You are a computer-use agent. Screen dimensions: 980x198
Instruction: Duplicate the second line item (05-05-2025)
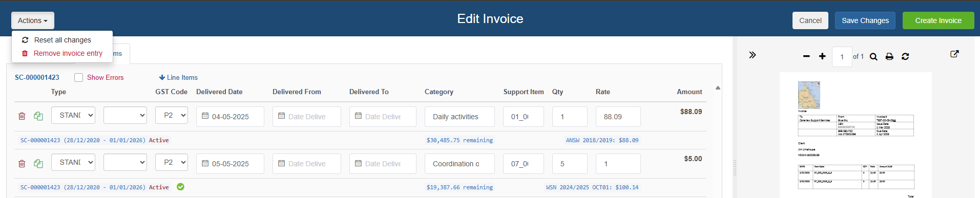(x=38, y=164)
